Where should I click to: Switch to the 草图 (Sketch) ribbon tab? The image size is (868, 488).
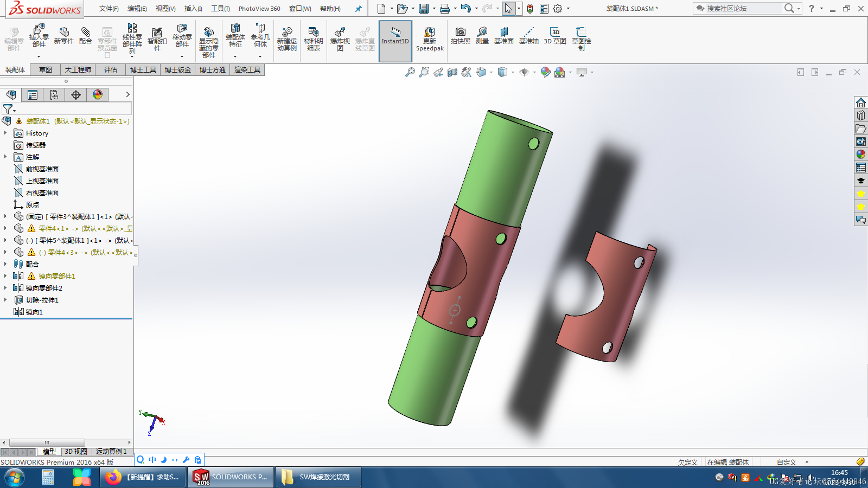46,70
